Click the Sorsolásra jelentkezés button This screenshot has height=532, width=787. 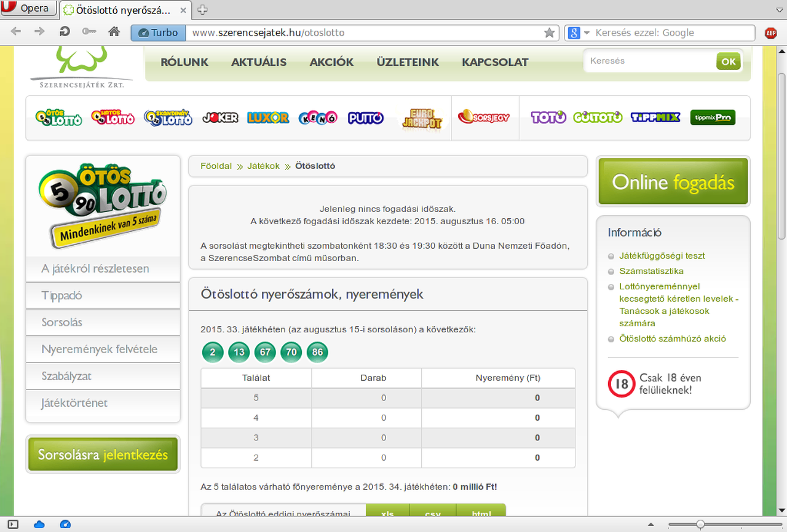point(103,455)
